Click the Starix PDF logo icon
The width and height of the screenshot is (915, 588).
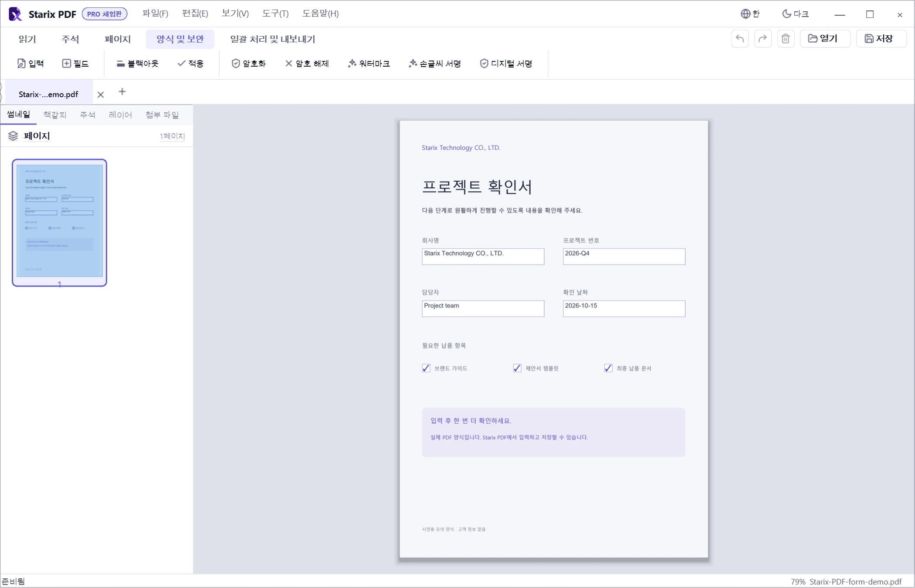(15, 14)
